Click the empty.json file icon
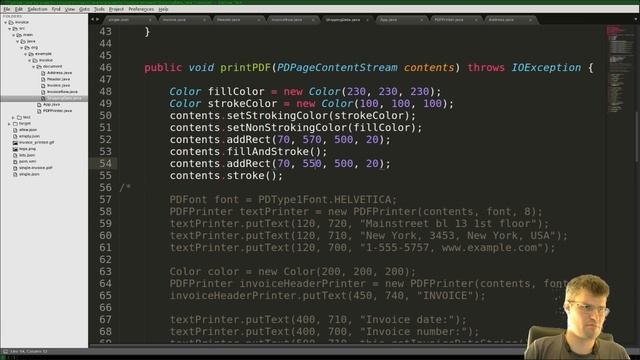Image resolution: width=640 pixels, height=360 pixels. pyautogui.click(x=15, y=136)
